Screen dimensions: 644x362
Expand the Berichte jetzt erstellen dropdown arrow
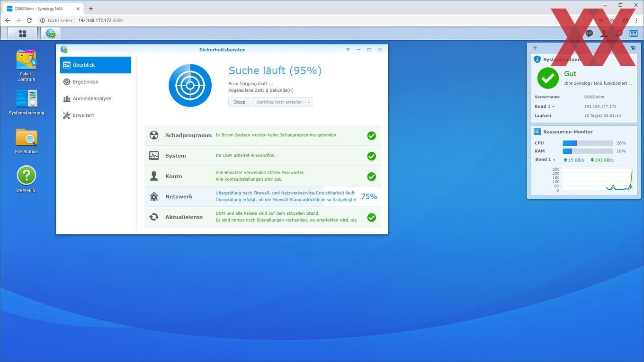(x=309, y=102)
